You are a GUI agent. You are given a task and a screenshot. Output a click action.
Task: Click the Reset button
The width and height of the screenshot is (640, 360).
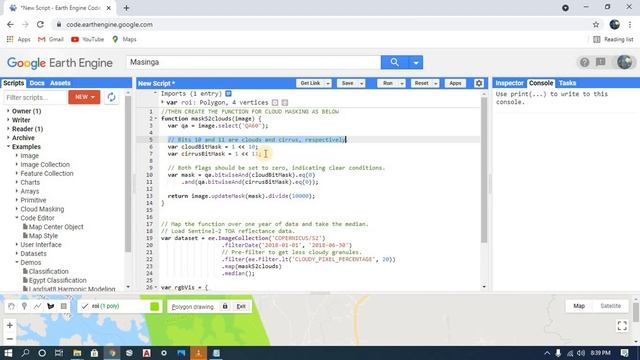[x=421, y=83]
